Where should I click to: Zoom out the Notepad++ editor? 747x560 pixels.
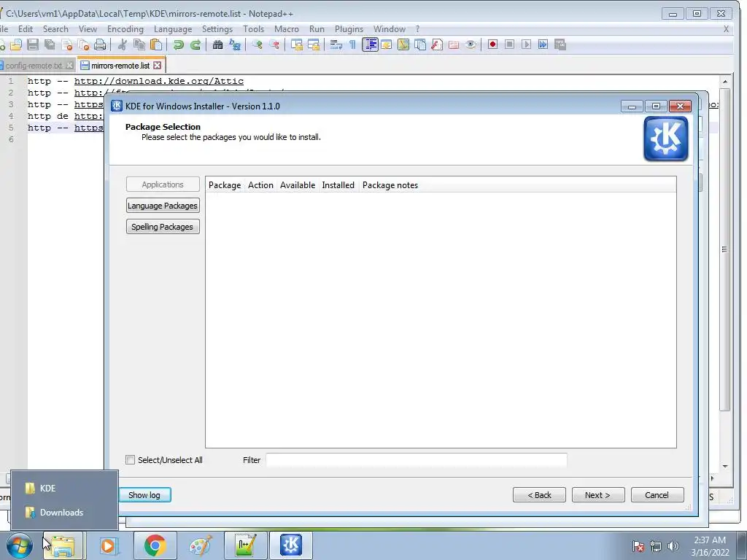click(x=274, y=44)
